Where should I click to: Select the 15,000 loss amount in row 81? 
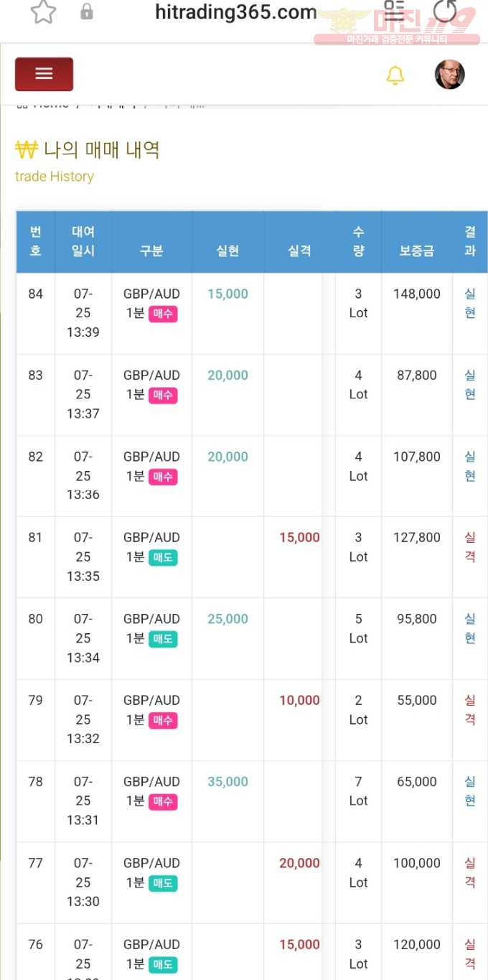coord(299,538)
